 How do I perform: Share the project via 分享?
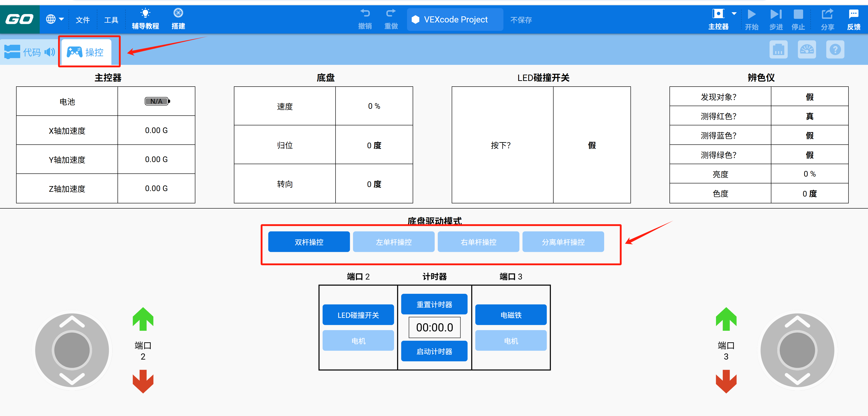click(x=827, y=19)
